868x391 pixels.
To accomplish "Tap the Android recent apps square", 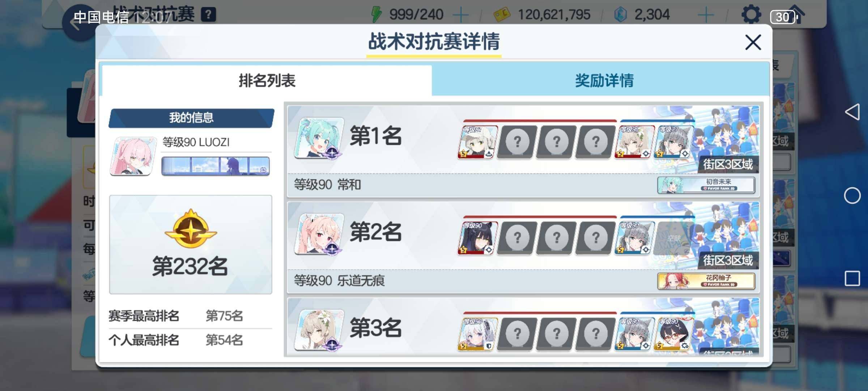I will (852, 278).
